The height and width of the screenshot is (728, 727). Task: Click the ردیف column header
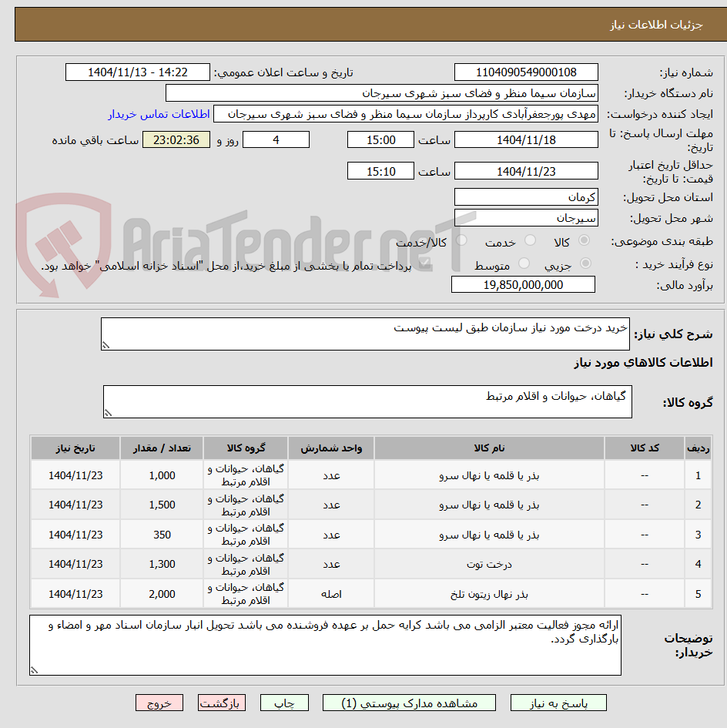point(698,448)
